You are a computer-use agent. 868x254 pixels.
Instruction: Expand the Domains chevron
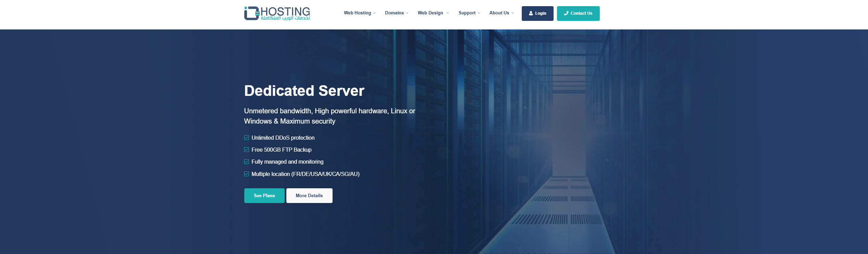(x=407, y=13)
